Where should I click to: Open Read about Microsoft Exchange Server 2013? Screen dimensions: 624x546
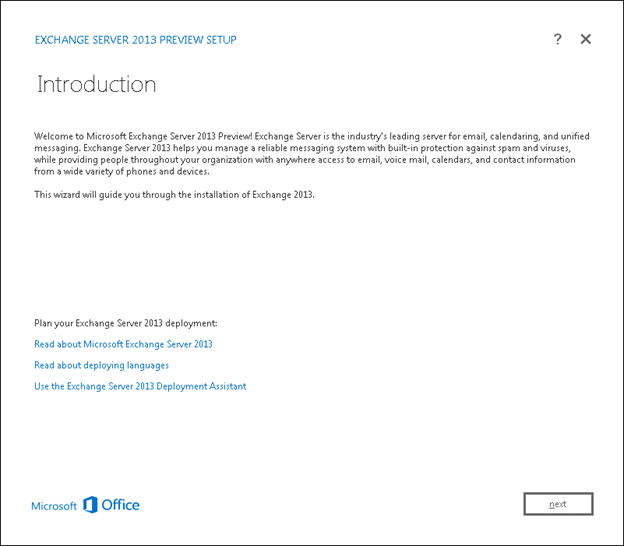click(x=123, y=344)
